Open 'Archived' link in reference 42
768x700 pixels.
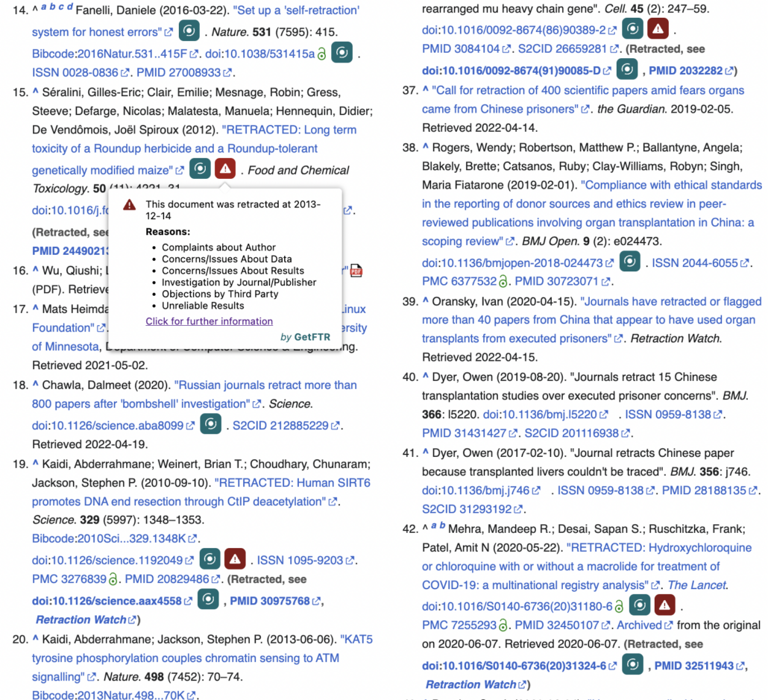point(644,625)
